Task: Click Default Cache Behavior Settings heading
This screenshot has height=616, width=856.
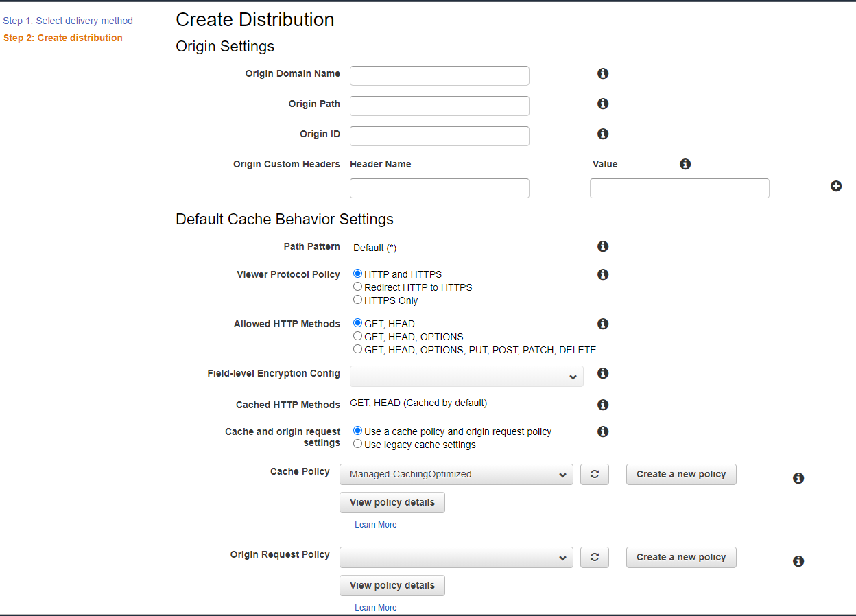Action: coord(285,220)
